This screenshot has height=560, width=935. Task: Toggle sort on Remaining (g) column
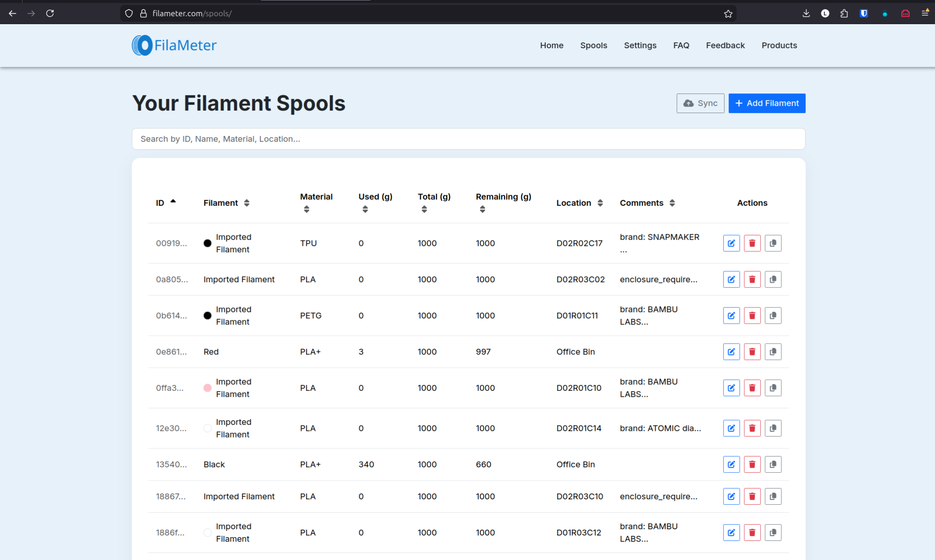(482, 209)
